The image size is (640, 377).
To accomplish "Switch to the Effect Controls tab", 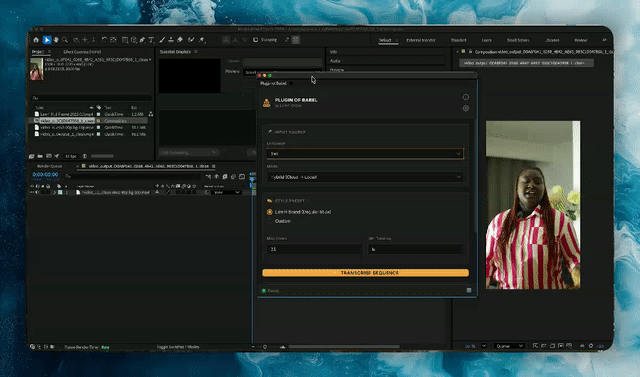I will coord(82,52).
